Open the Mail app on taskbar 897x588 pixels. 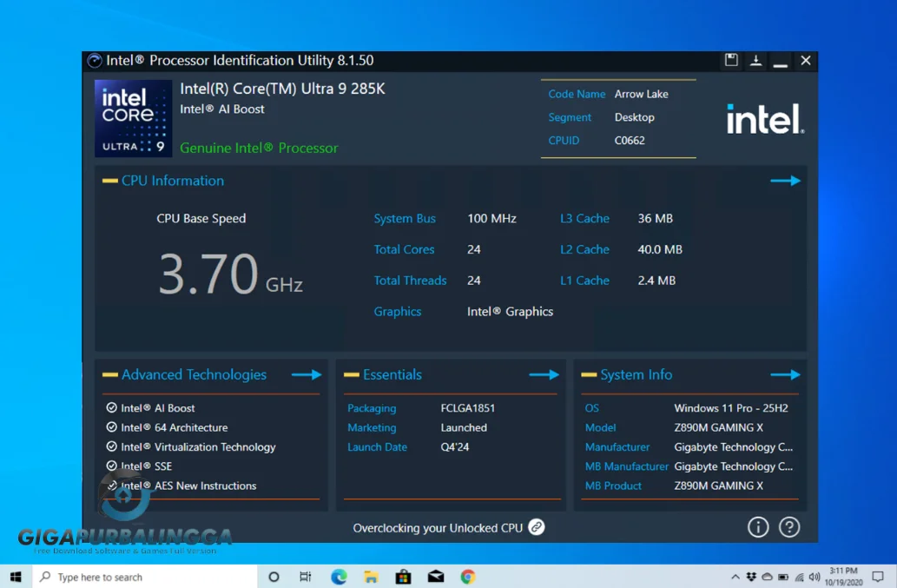tap(436, 577)
